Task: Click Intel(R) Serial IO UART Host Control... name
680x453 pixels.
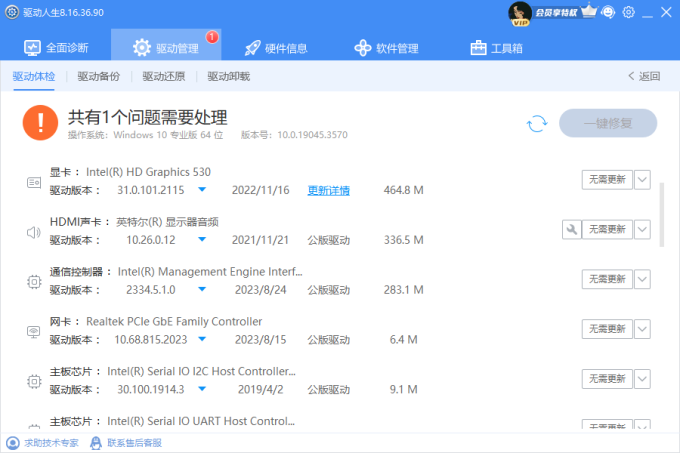Action: coord(201,421)
